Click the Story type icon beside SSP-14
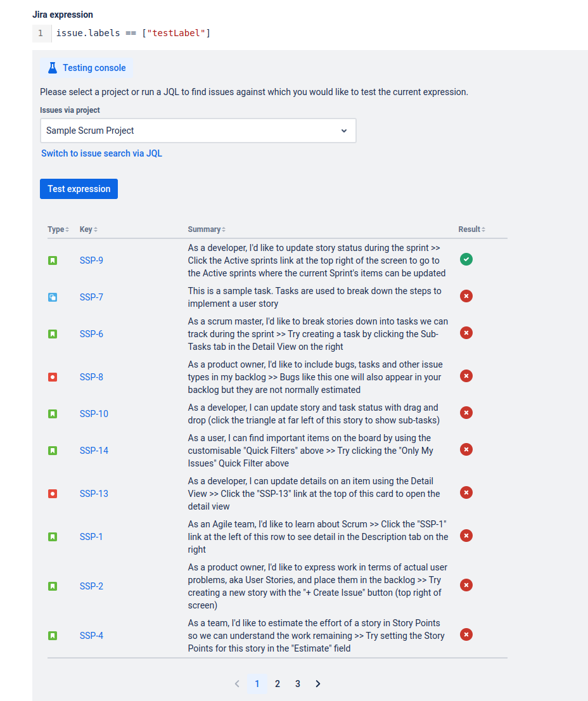The image size is (588, 701). point(53,450)
